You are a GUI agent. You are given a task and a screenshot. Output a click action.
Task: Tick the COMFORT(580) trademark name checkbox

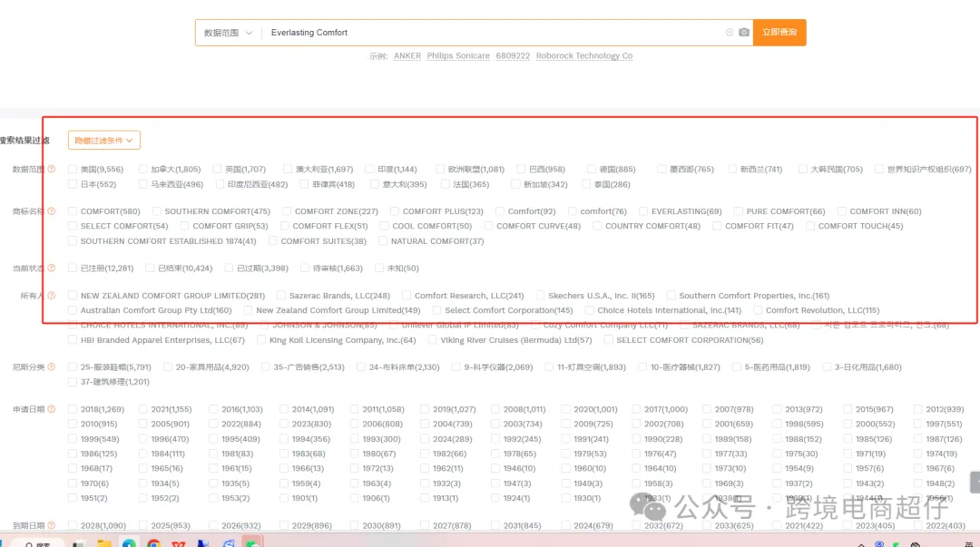73,211
